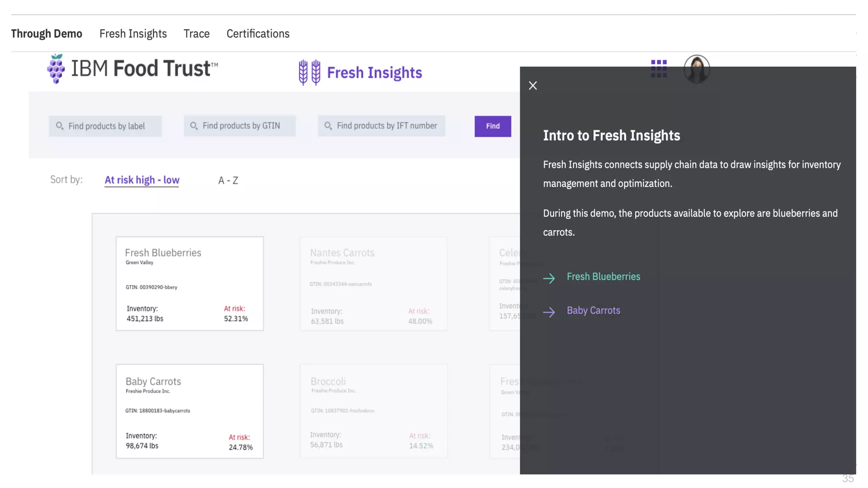868x488 pixels.
Task: Close the Intro to Fresh Insights panel
Action: point(533,86)
